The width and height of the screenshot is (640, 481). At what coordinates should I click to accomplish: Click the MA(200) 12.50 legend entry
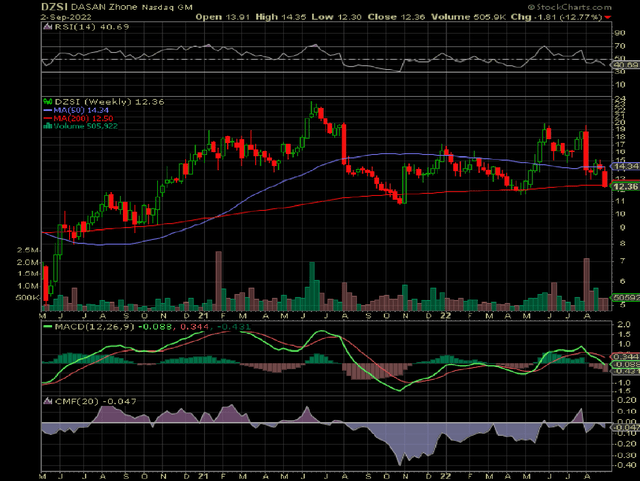tap(83, 118)
